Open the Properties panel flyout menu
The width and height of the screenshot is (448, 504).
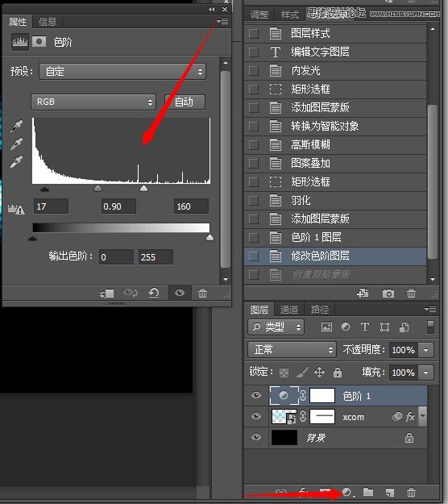tap(222, 22)
